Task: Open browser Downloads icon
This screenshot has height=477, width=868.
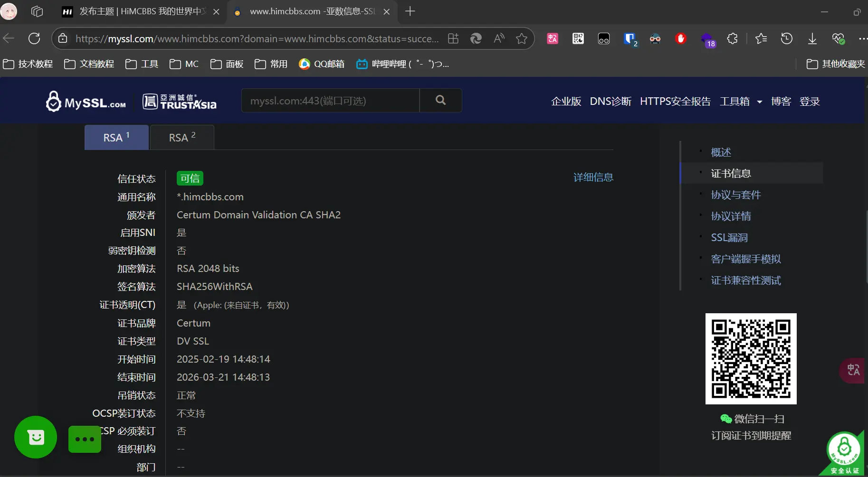Action: coord(812,38)
